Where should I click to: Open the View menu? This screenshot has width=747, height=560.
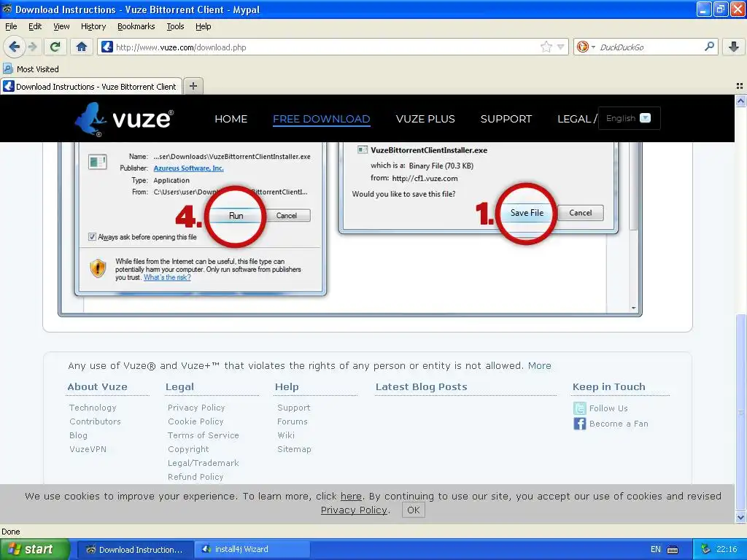61,26
